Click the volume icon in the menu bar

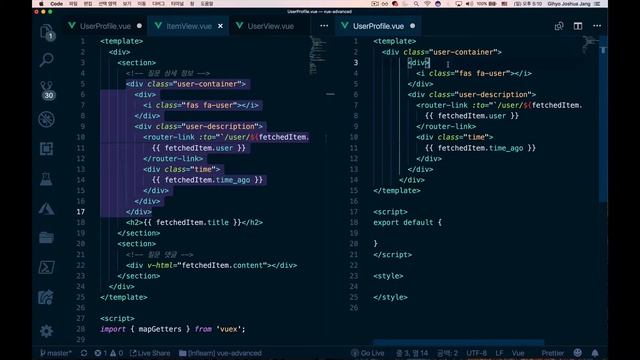click(x=469, y=4)
